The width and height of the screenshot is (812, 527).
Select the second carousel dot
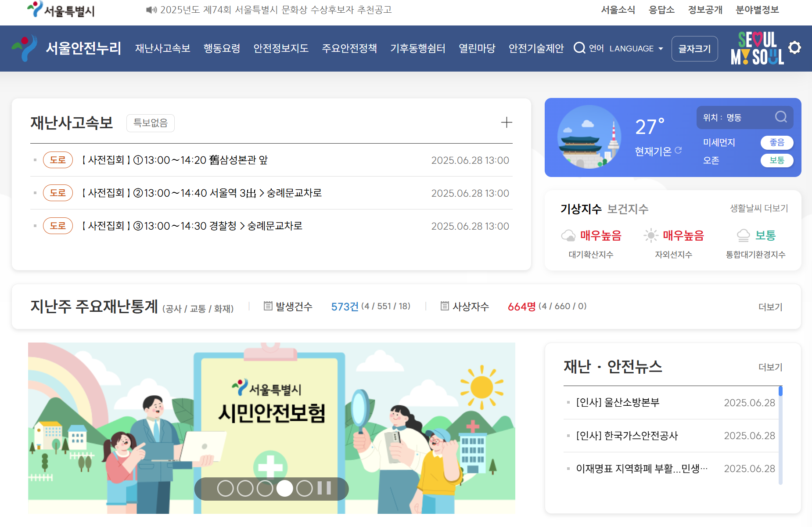coord(245,488)
